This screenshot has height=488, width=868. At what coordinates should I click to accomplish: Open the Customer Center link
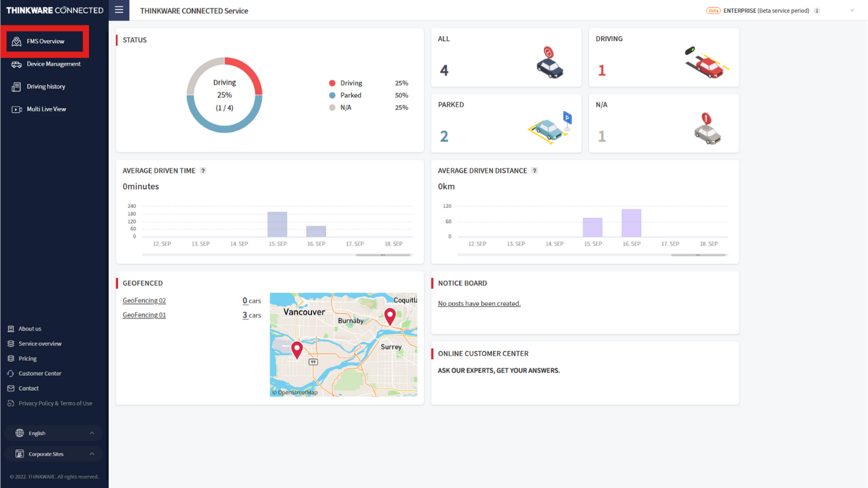pyautogui.click(x=40, y=374)
